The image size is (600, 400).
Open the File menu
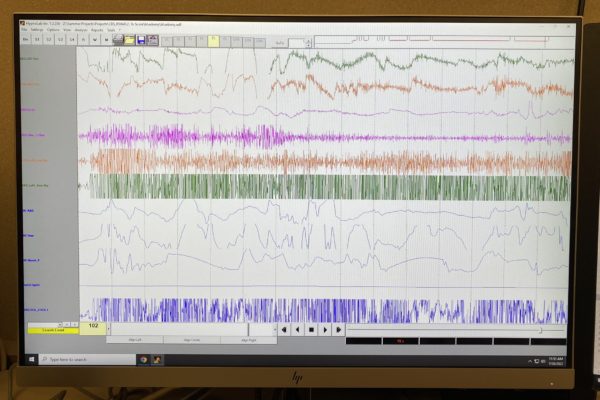click(27, 30)
